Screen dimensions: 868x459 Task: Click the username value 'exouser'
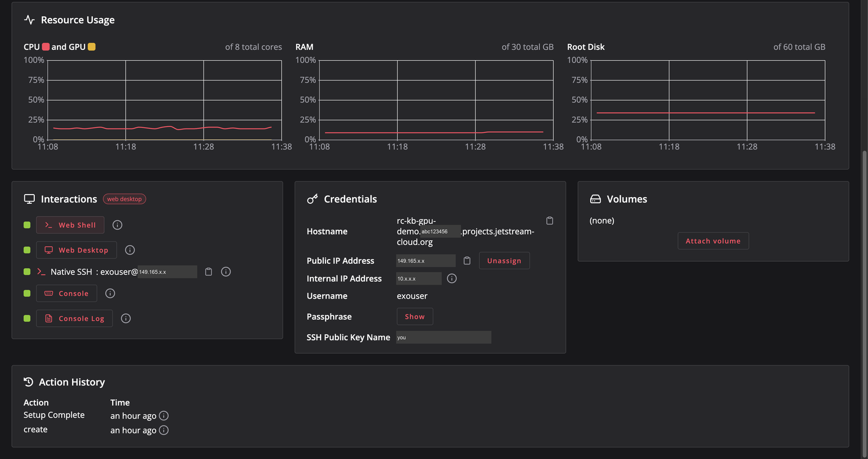[x=412, y=296]
